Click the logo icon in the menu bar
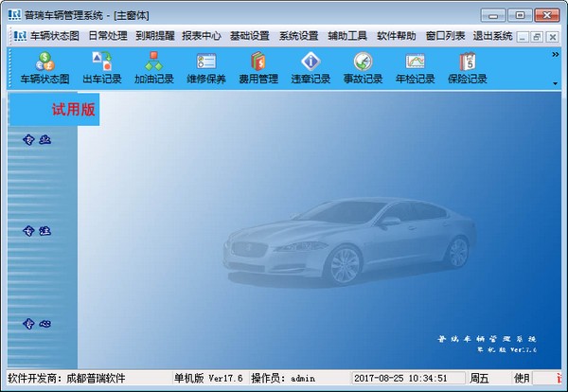This screenshot has width=568, height=392. coord(20,35)
